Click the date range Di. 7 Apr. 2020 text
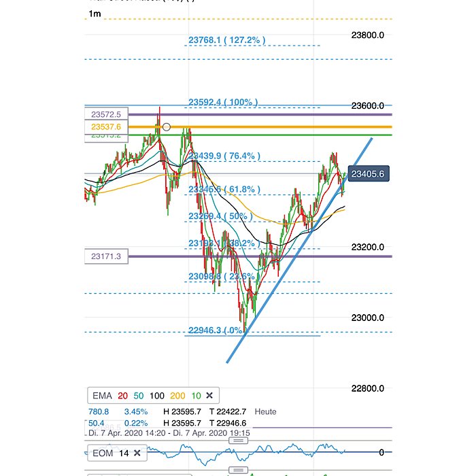The width and height of the screenshot is (476, 476). pyautogui.click(x=169, y=433)
